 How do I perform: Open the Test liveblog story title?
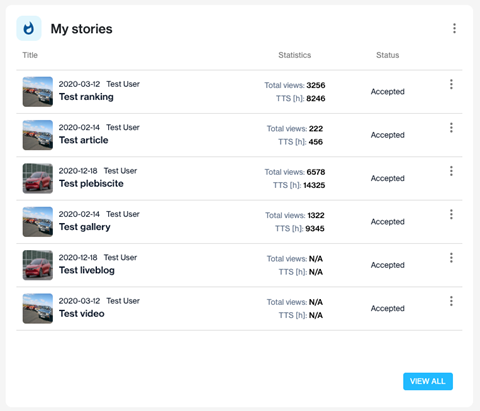pyautogui.click(x=87, y=270)
